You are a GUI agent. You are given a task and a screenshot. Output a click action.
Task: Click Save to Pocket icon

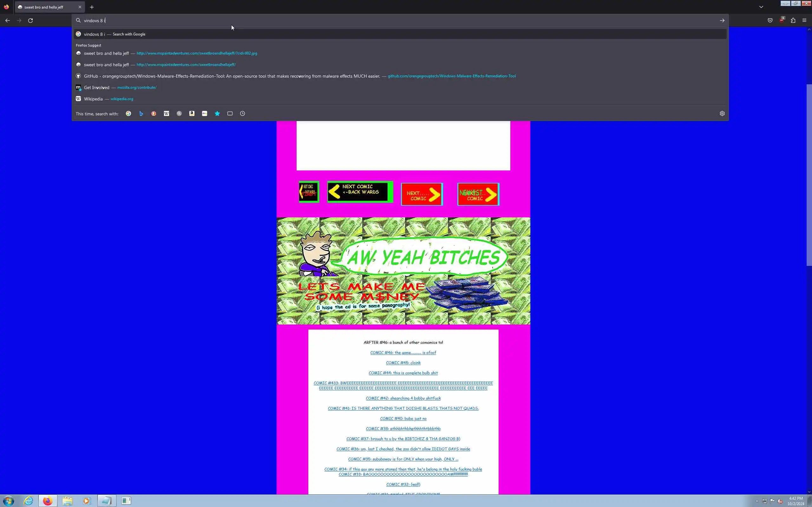coord(770,21)
